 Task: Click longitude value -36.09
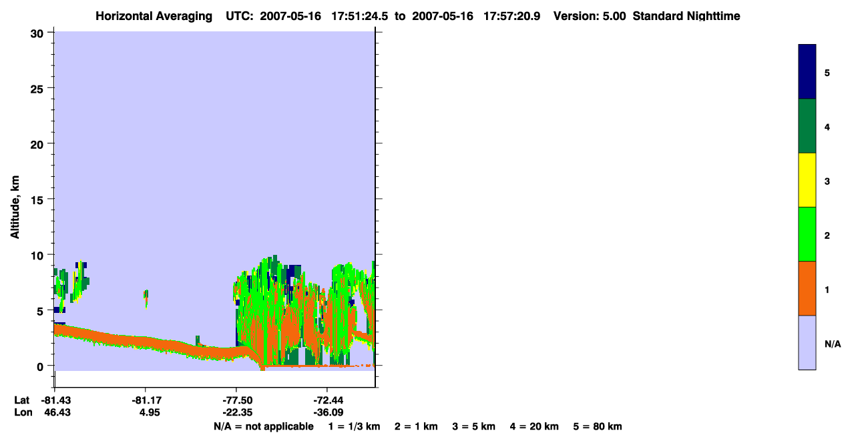click(x=328, y=412)
